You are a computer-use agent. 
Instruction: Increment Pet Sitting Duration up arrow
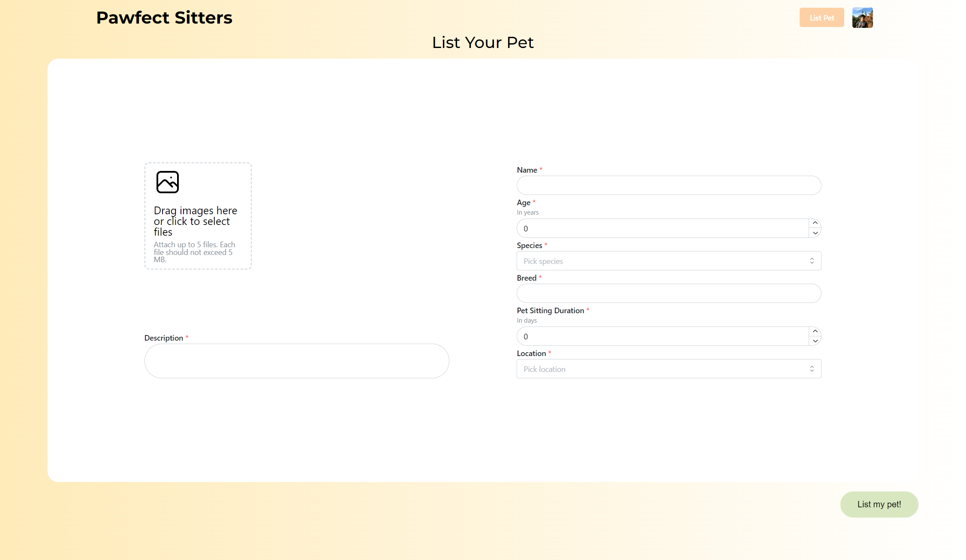click(815, 331)
